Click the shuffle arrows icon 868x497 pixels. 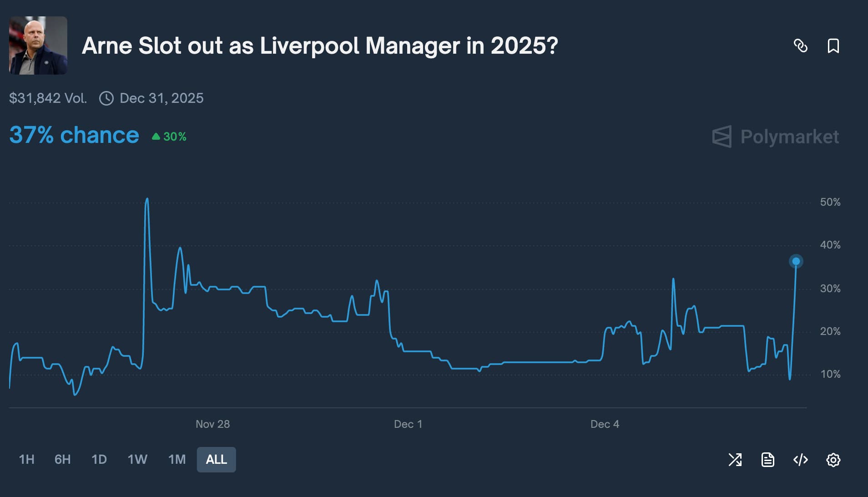click(x=735, y=460)
